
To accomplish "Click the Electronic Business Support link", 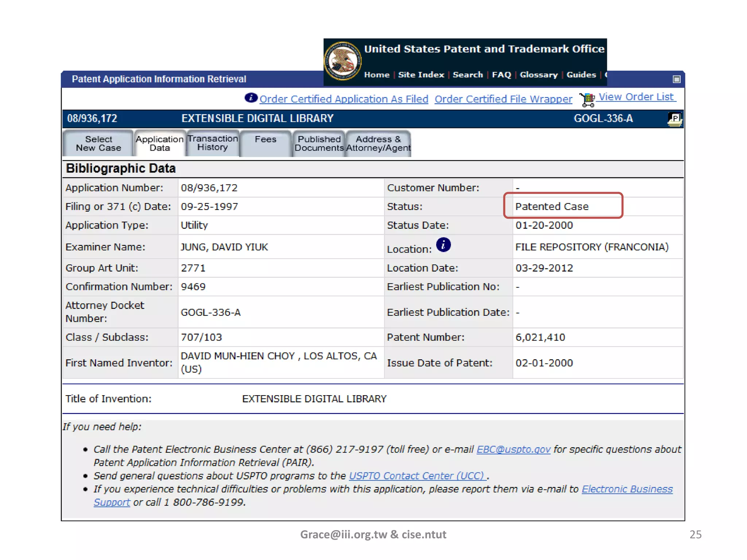I will [627, 489].
